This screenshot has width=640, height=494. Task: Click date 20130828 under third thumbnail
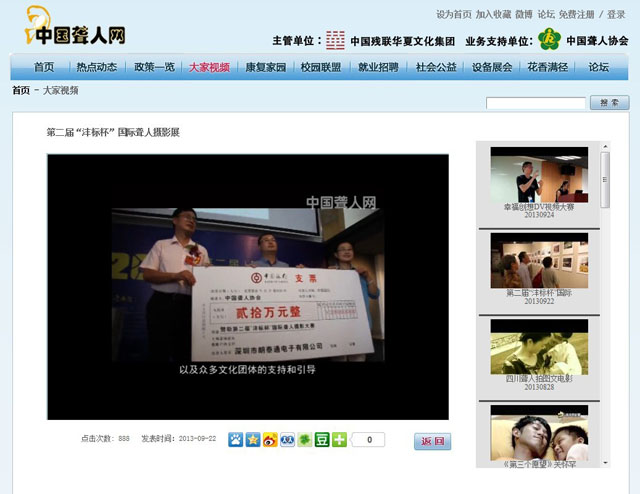(539, 387)
